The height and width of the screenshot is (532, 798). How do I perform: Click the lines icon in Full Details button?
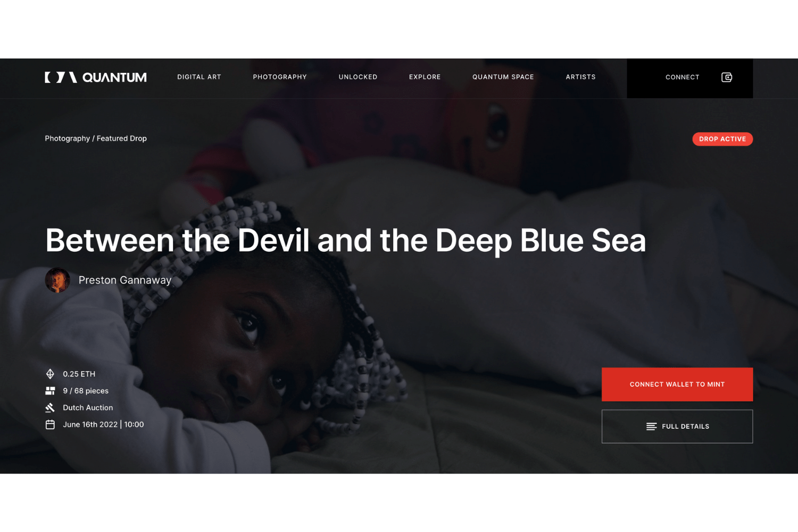click(651, 427)
